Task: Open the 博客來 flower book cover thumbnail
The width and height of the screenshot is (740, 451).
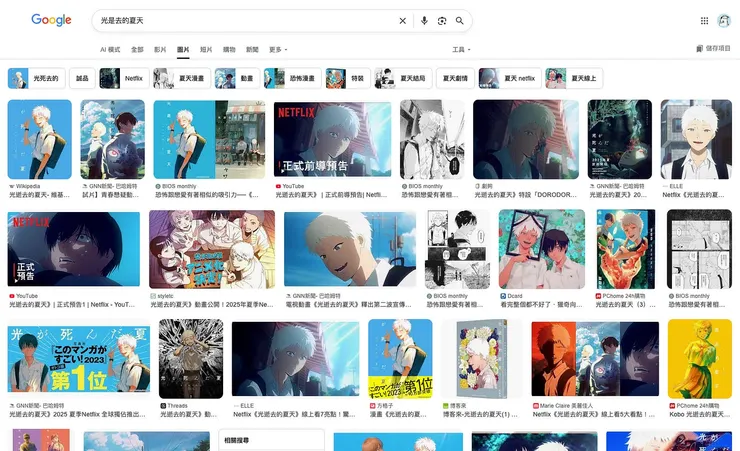Action: 481,359
